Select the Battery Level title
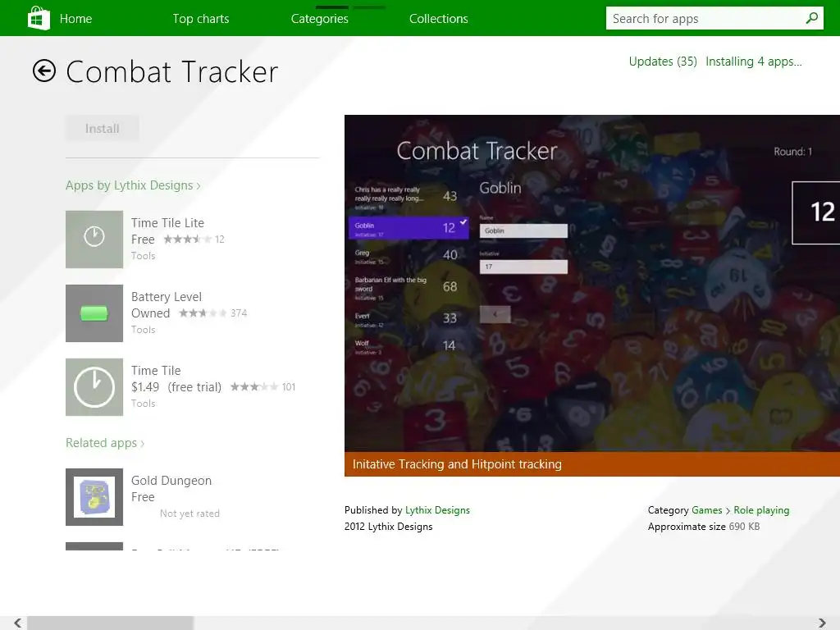 click(x=167, y=297)
